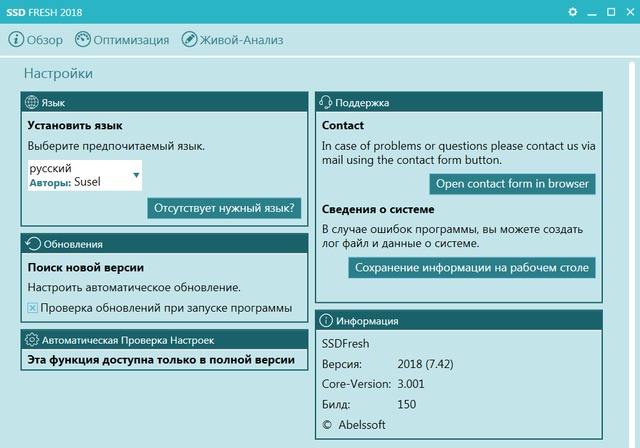Click refresh icon in Обновления header
Viewport: 640px width, 448px height.
[x=32, y=243]
